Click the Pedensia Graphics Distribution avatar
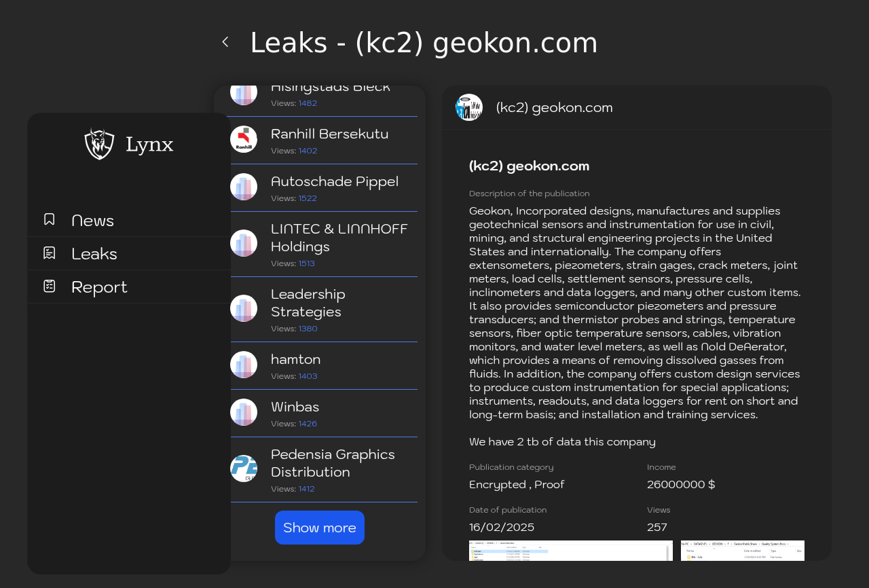 (244, 468)
